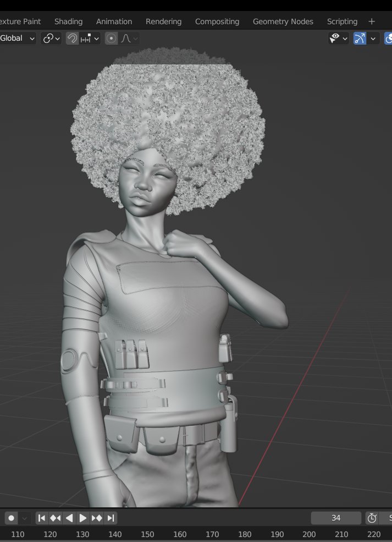Screen dimensions: 392x542
Task: Click frame 120 on the timeline ruler
Action: point(50,534)
